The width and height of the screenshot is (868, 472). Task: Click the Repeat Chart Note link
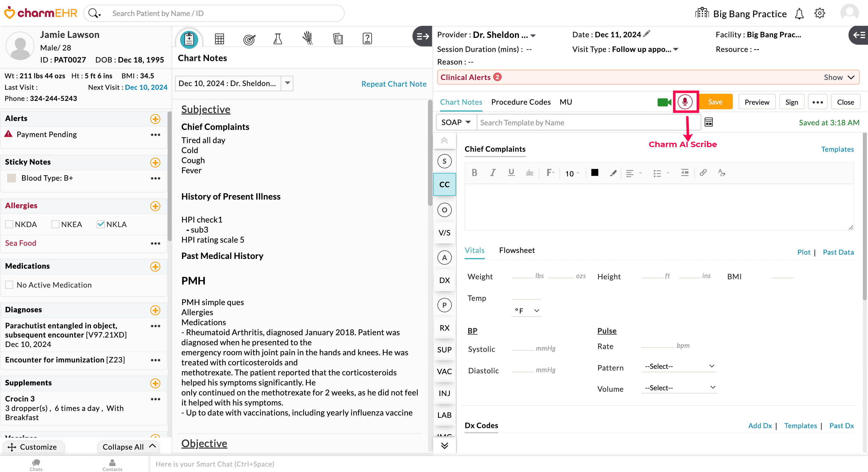click(x=394, y=84)
